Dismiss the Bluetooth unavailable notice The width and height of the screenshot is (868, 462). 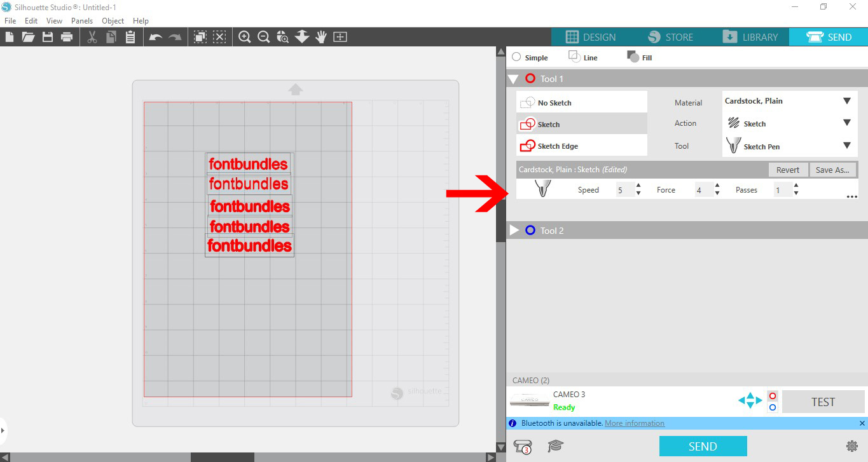862,423
